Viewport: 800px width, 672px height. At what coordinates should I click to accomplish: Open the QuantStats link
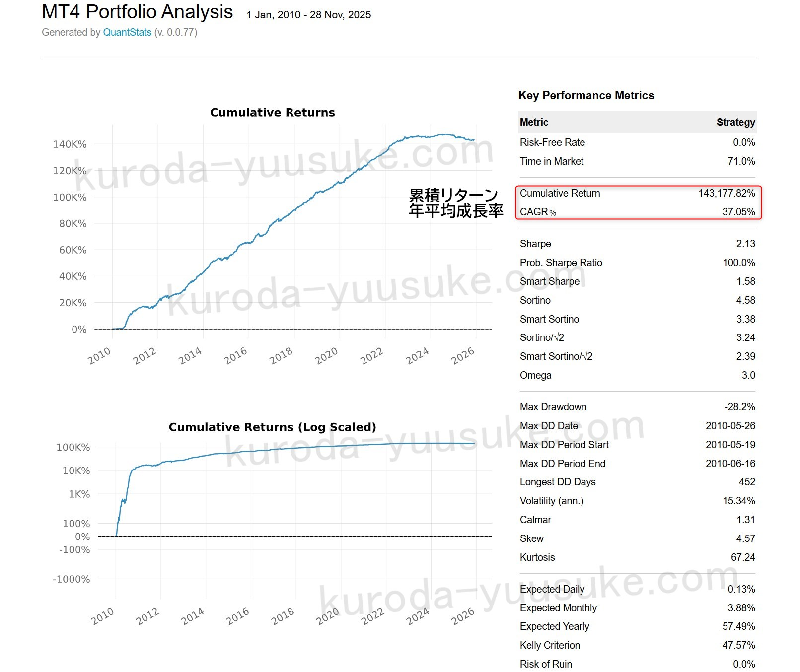(x=127, y=32)
